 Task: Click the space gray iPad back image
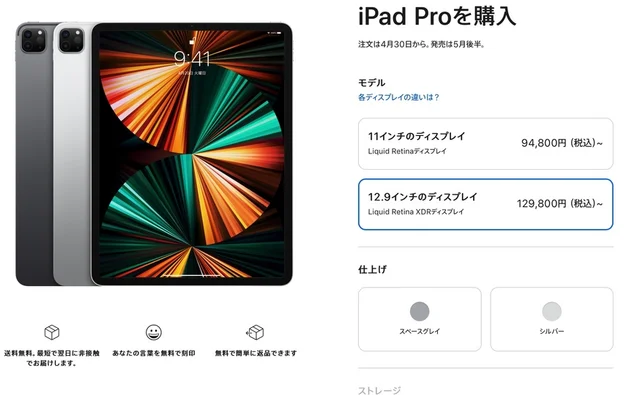pos(34,154)
